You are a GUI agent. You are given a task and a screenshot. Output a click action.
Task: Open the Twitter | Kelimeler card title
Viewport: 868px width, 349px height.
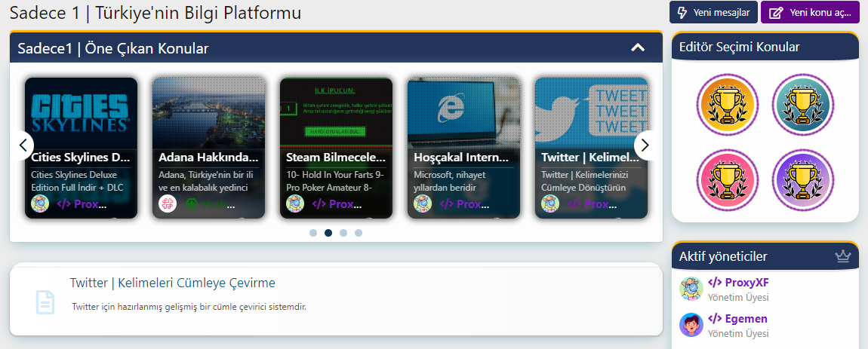[591, 157]
